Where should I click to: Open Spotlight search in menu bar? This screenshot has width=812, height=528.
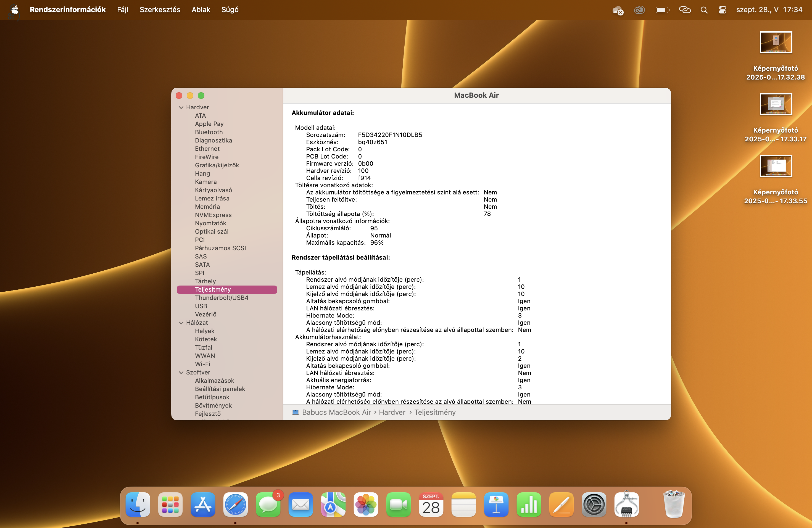(704, 10)
